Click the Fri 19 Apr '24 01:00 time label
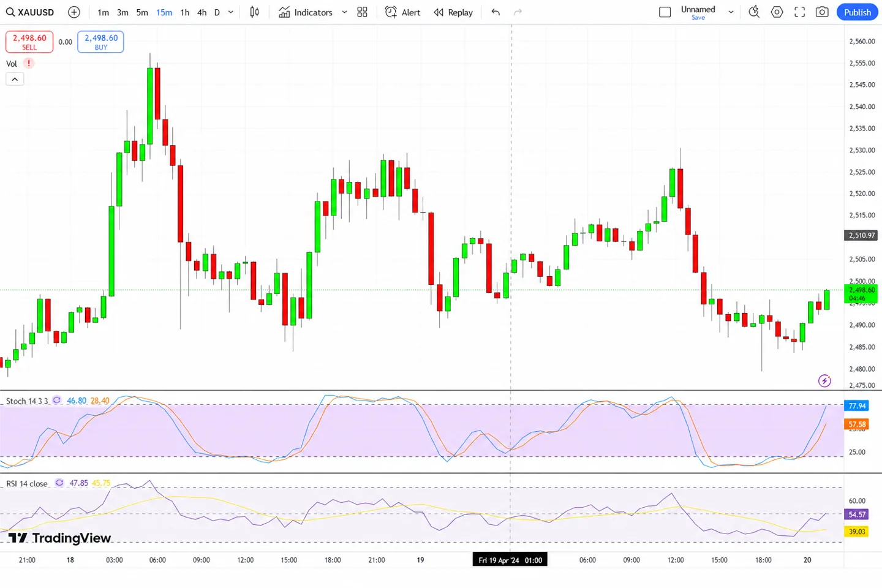This screenshot has height=588, width=882. (x=510, y=560)
